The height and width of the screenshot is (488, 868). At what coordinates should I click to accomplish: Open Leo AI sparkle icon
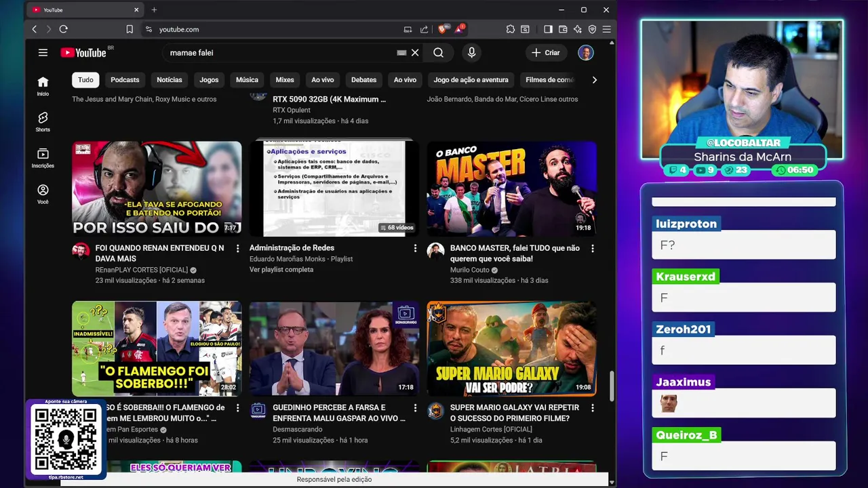577,29
